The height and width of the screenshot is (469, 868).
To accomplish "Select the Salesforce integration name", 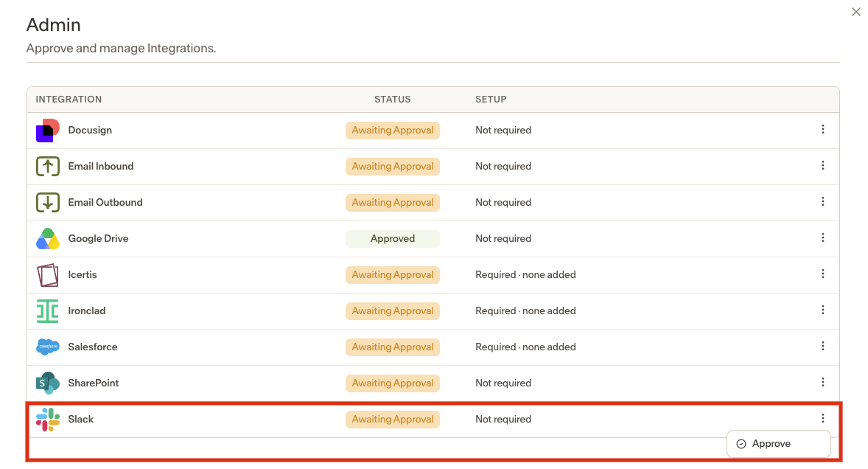I will click(x=92, y=347).
